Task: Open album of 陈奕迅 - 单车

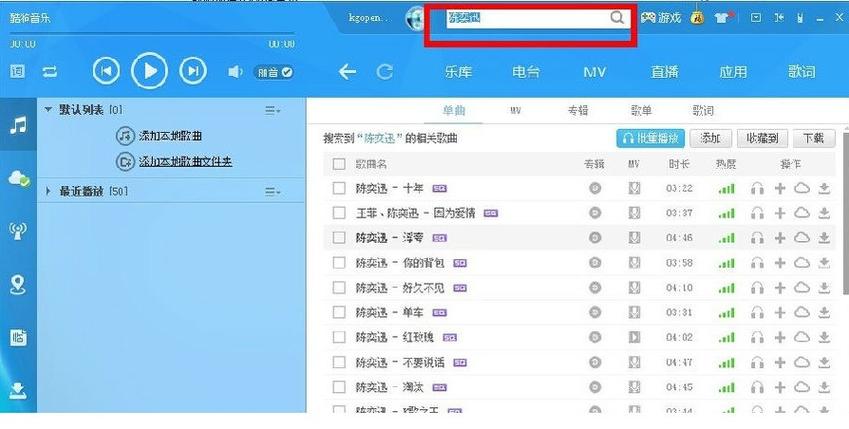Action: (595, 313)
